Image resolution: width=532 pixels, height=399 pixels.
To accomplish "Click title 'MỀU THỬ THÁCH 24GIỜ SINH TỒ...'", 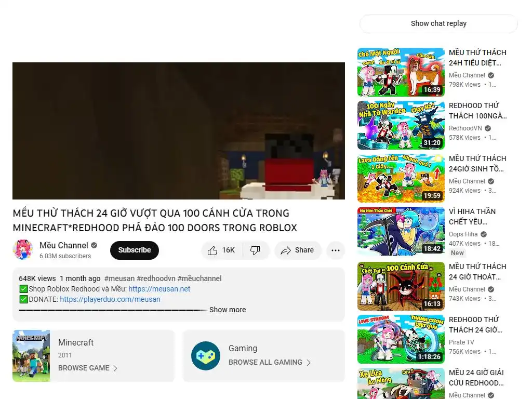I will pyautogui.click(x=478, y=164).
